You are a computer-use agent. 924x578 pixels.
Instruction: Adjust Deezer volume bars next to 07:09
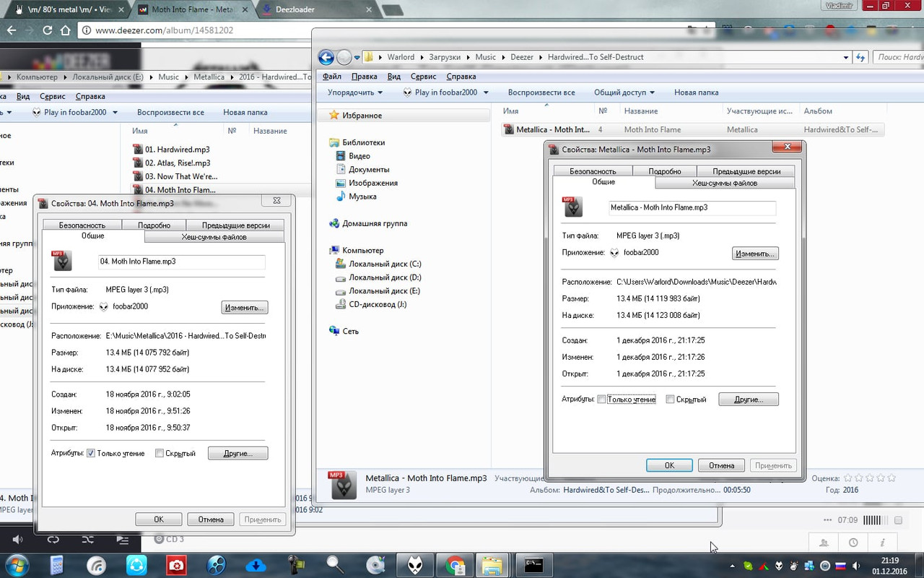point(876,520)
